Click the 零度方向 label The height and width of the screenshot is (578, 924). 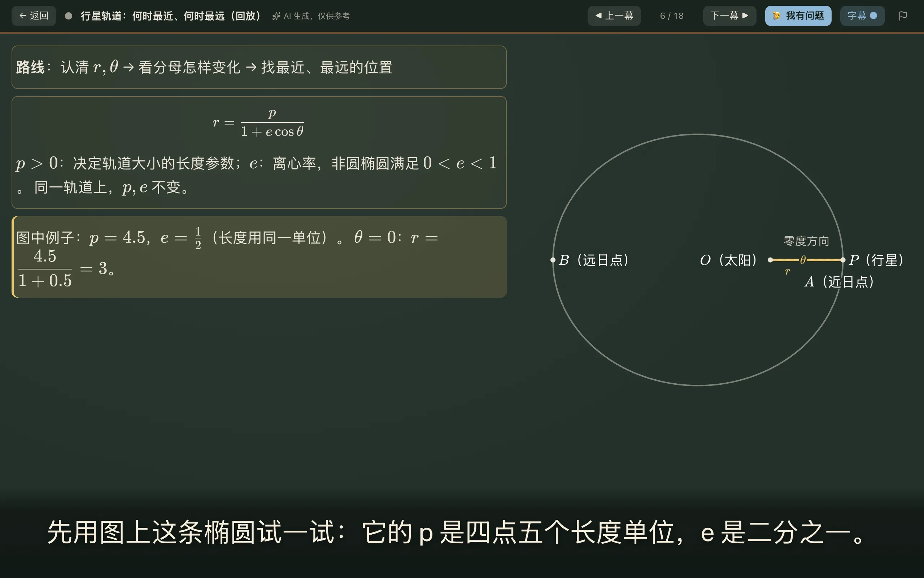(806, 241)
